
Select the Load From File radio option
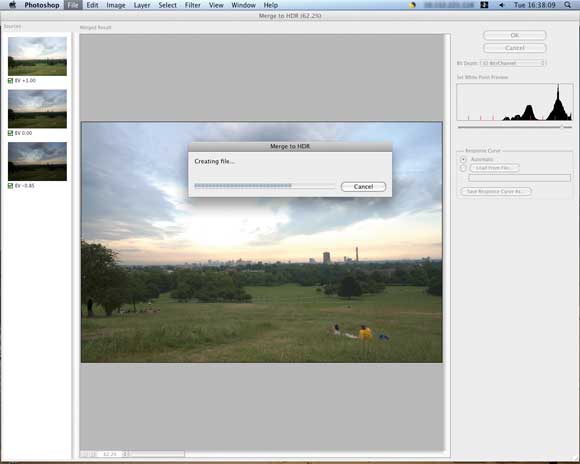463,168
